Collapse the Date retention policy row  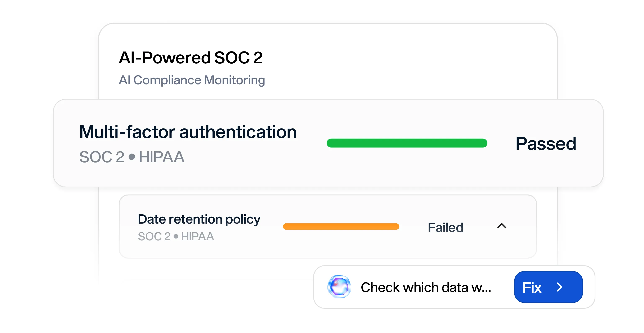[501, 226]
